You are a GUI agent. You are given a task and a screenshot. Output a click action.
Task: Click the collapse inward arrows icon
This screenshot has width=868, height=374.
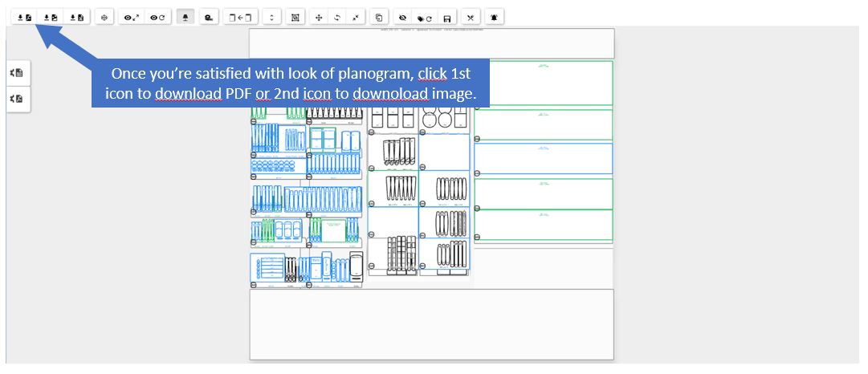click(x=356, y=17)
